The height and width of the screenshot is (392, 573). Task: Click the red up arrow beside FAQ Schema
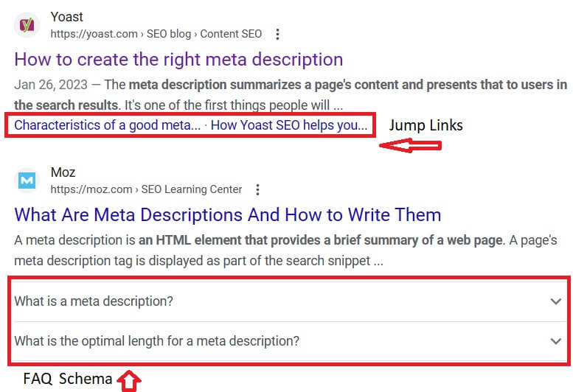(x=129, y=380)
